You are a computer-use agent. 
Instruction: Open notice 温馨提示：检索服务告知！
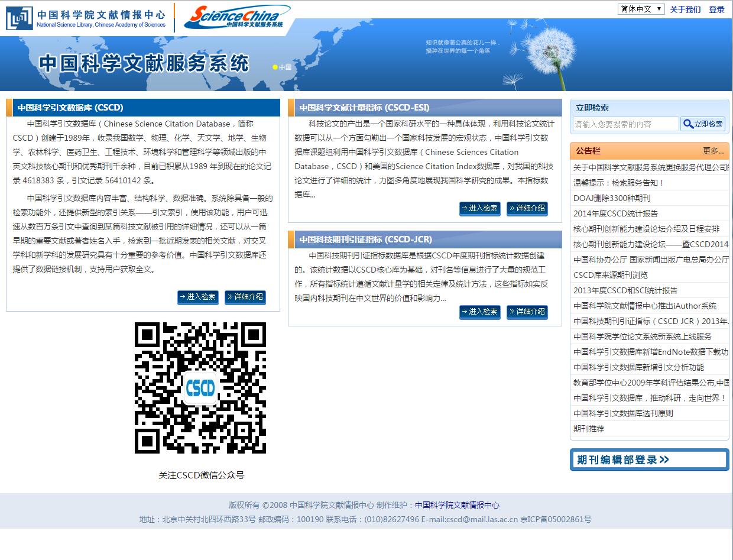(x=619, y=183)
